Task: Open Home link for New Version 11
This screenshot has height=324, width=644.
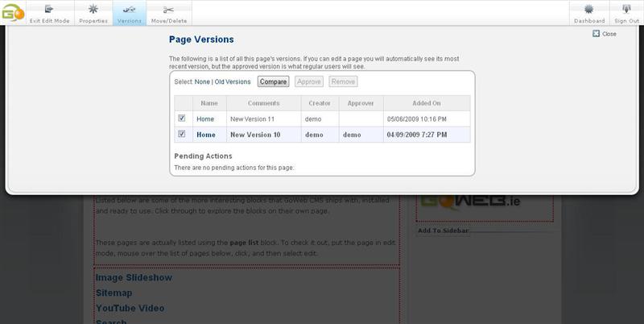Action: 205,118
